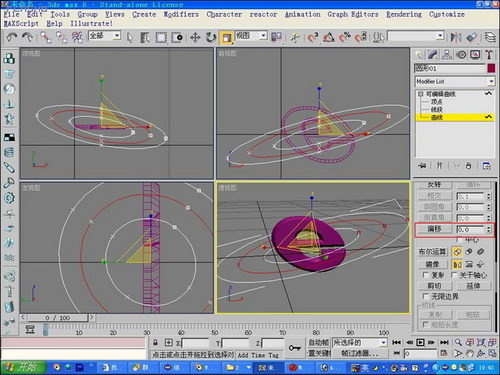Click the Outline button in the red box
This screenshot has width=500, height=375.
click(x=434, y=229)
